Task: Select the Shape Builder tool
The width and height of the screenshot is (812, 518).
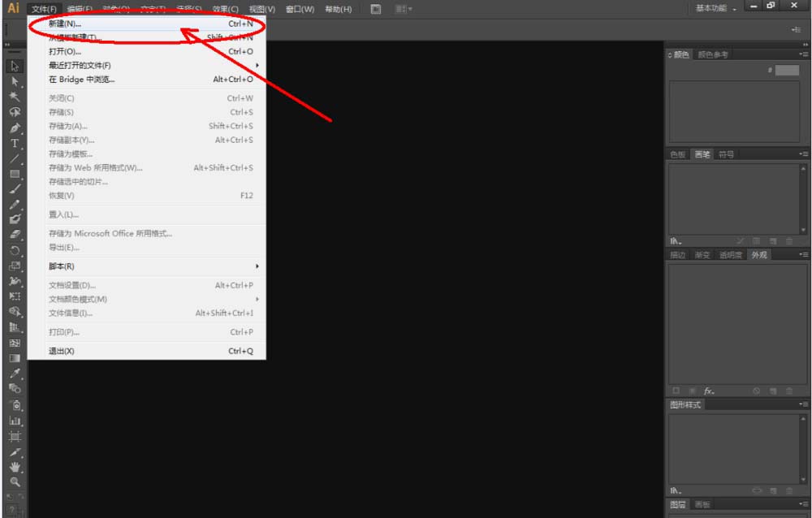Action: [x=15, y=311]
